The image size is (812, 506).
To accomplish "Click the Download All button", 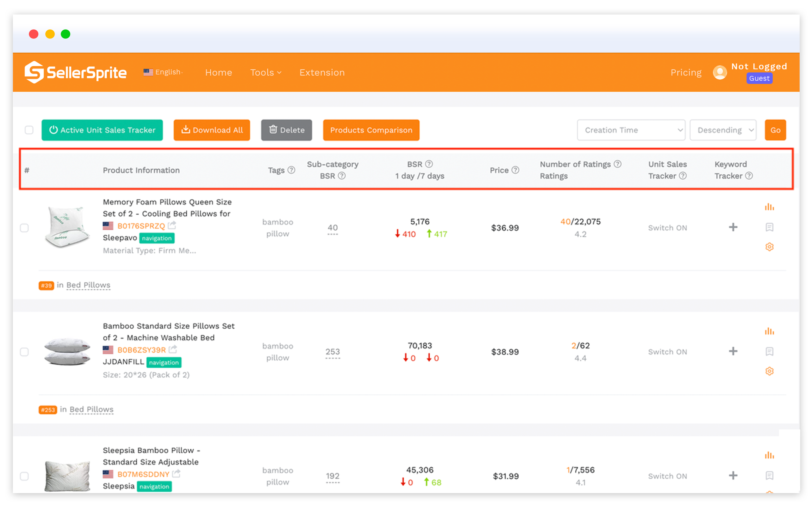I will coord(212,130).
